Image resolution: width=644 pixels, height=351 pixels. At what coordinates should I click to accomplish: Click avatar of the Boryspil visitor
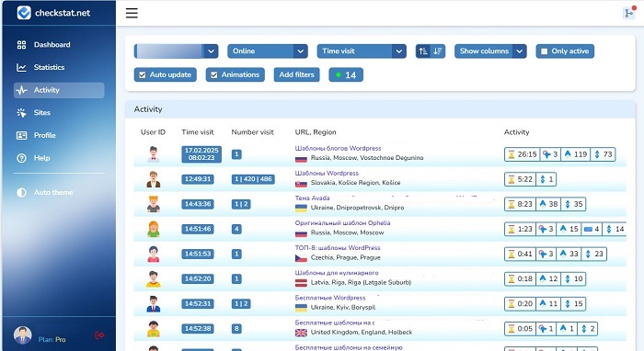coord(154,304)
